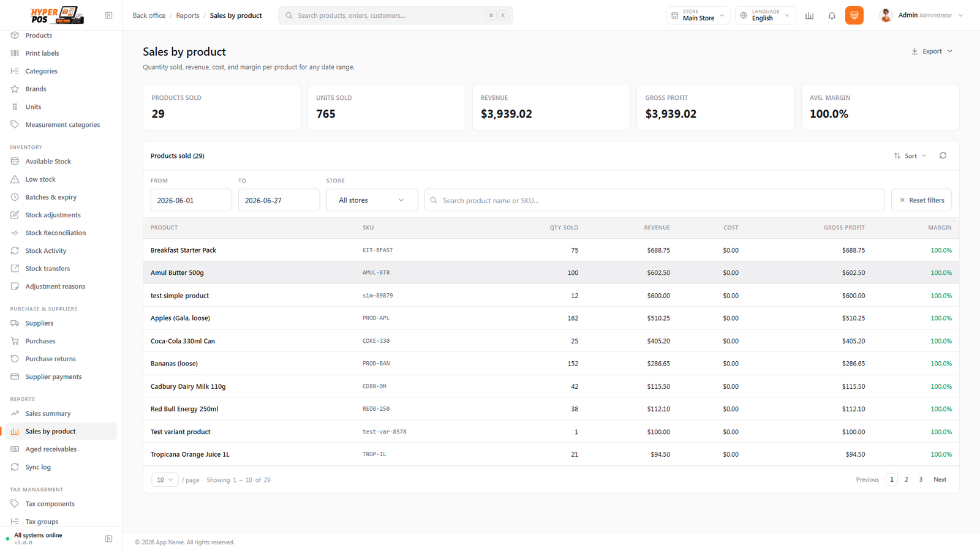The width and height of the screenshot is (980, 551).
Task: Click the Sync log icon
Action: click(15, 467)
